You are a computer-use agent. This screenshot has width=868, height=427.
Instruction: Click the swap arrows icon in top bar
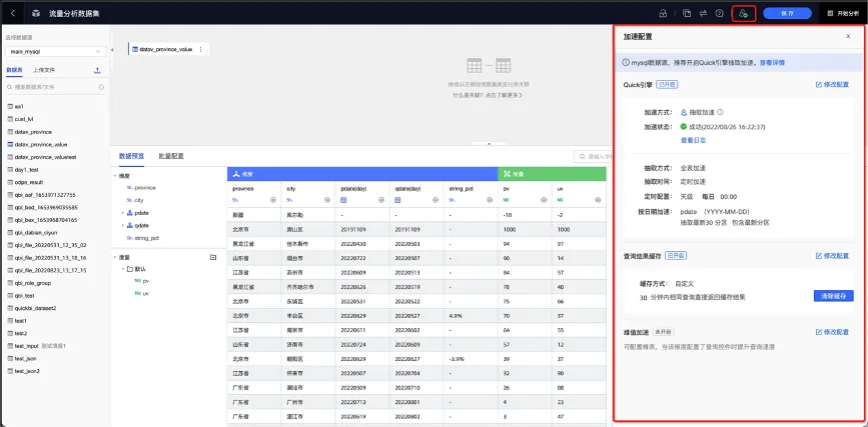pyautogui.click(x=703, y=13)
